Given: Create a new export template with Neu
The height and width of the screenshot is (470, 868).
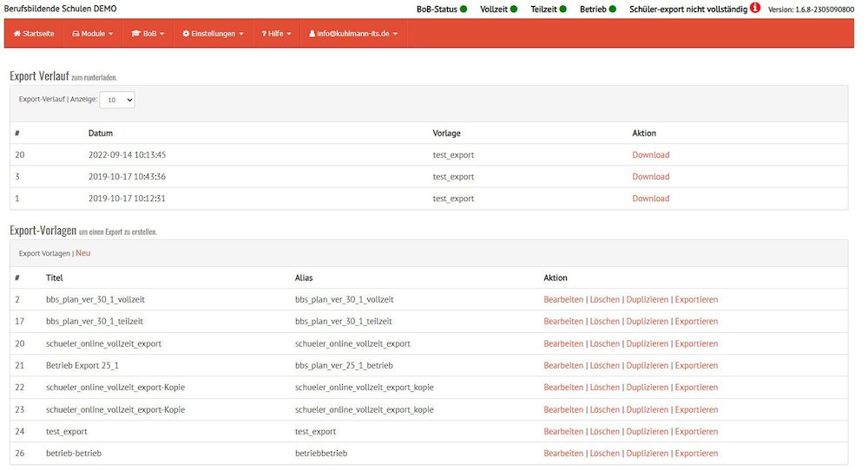Looking at the screenshot, I should click(82, 253).
